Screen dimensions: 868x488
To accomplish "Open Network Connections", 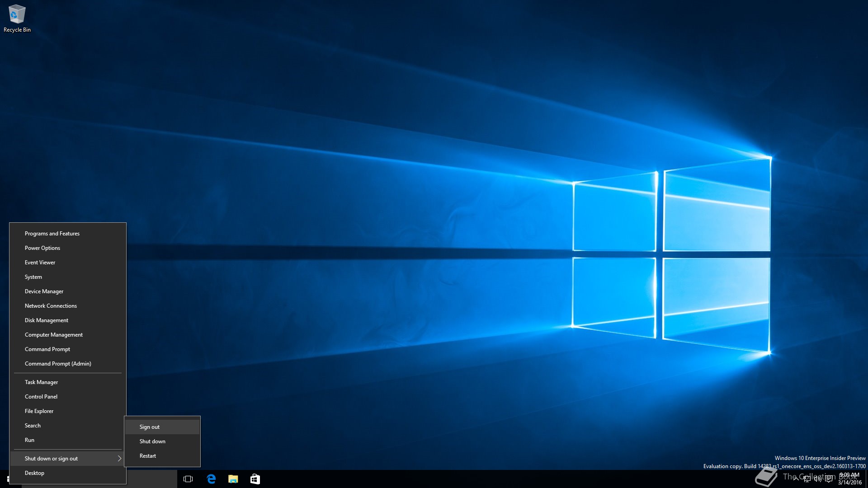I will pyautogui.click(x=68, y=306).
